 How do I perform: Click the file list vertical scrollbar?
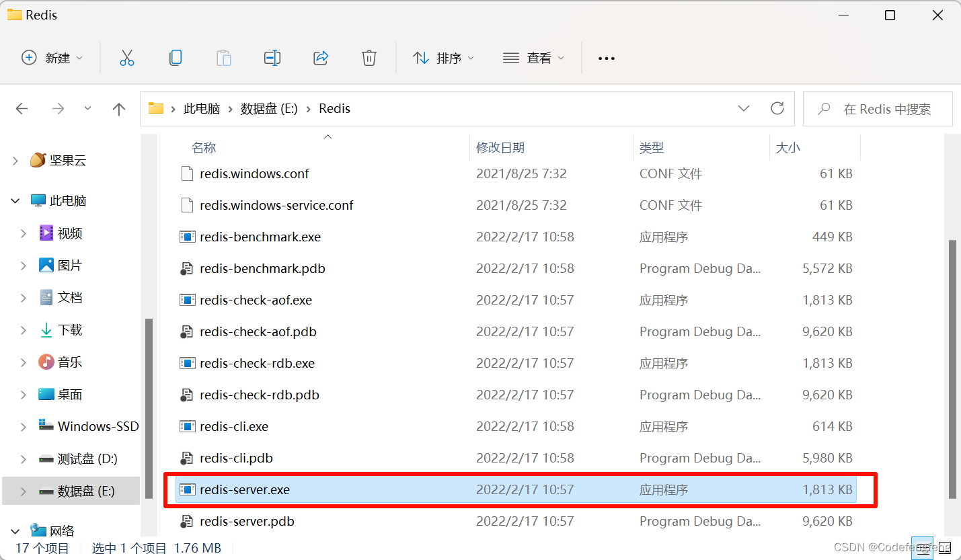coord(952,368)
